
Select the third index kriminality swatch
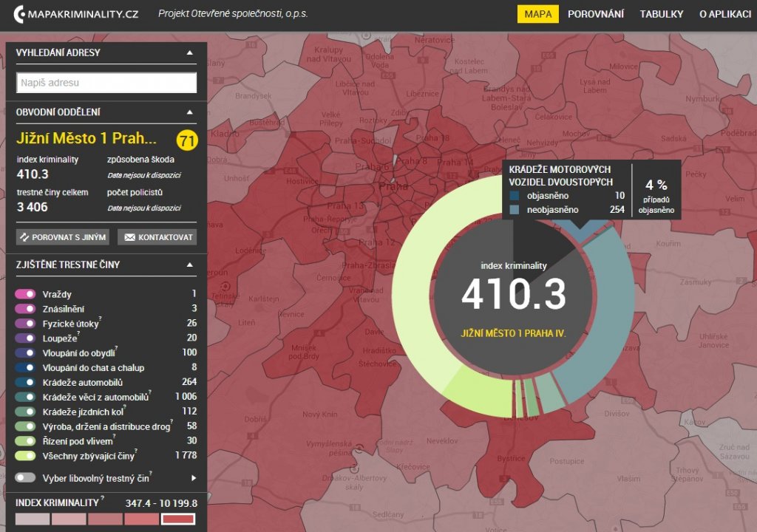tap(105, 519)
